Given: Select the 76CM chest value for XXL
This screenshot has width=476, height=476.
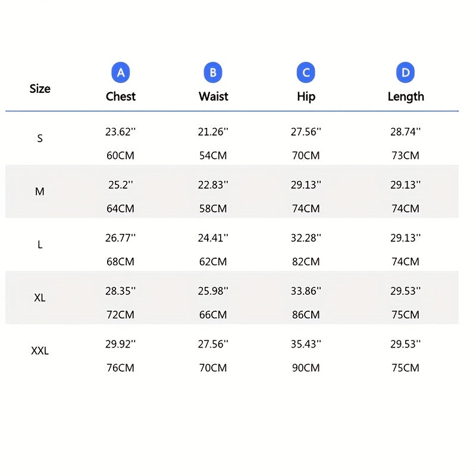Looking at the screenshot, I should pyautogui.click(x=121, y=368).
